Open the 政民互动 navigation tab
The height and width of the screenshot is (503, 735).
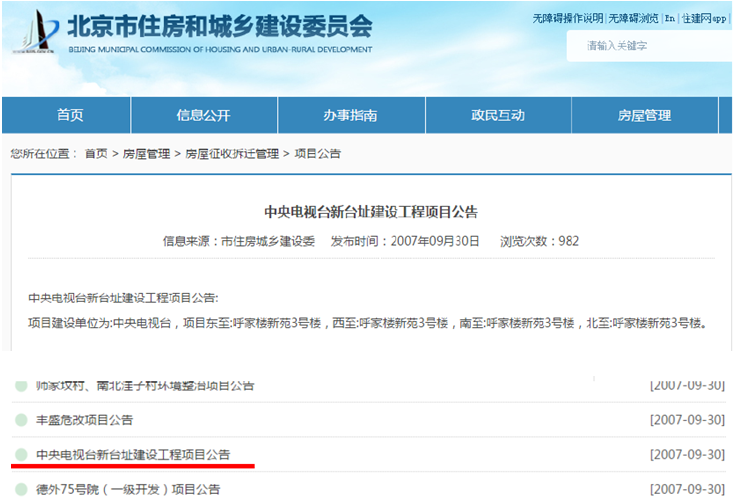(498, 115)
